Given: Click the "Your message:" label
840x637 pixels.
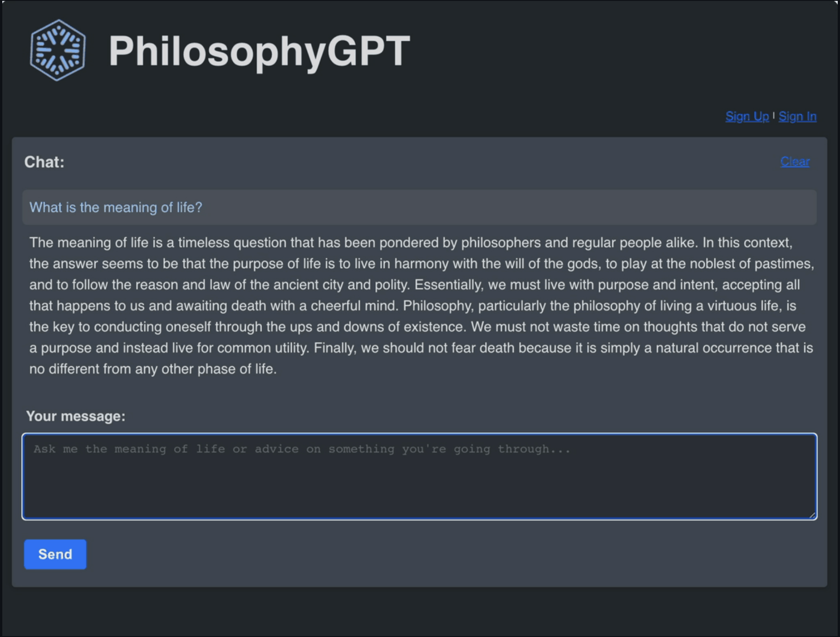Looking at the screenshot, I should tap(75, 416).
